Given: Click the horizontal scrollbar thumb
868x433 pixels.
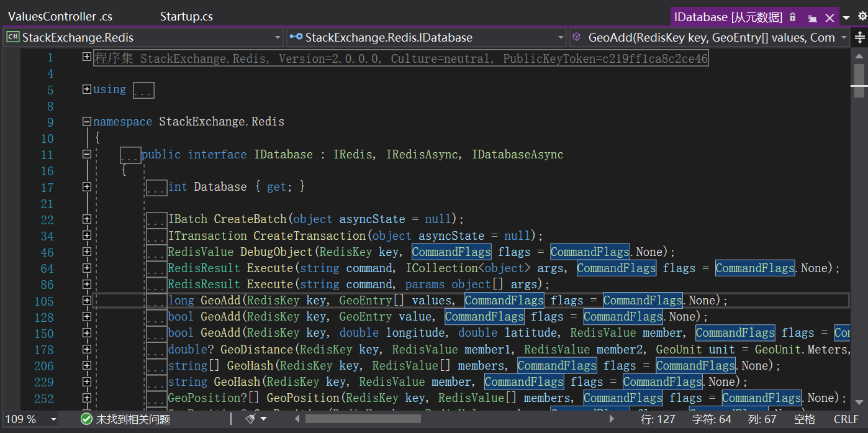Looking at the screenshot, I should [x=363, y=419].
